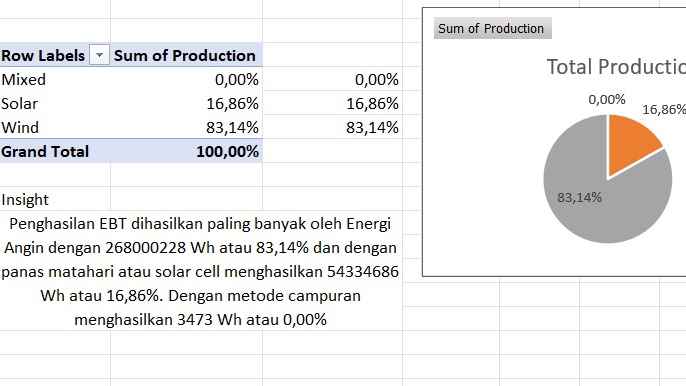The width and height of the screenshot is (686, 386).
Task: Click the pivot 16,86% value for Solar
Action: pyautogui.click(x=186, y=103)
